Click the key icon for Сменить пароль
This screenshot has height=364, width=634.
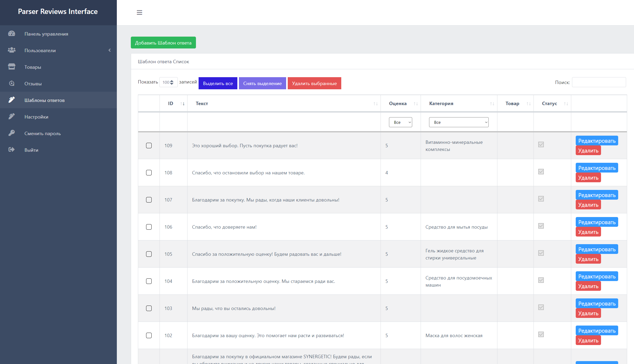pyautogui.click(x=12, y=133)
